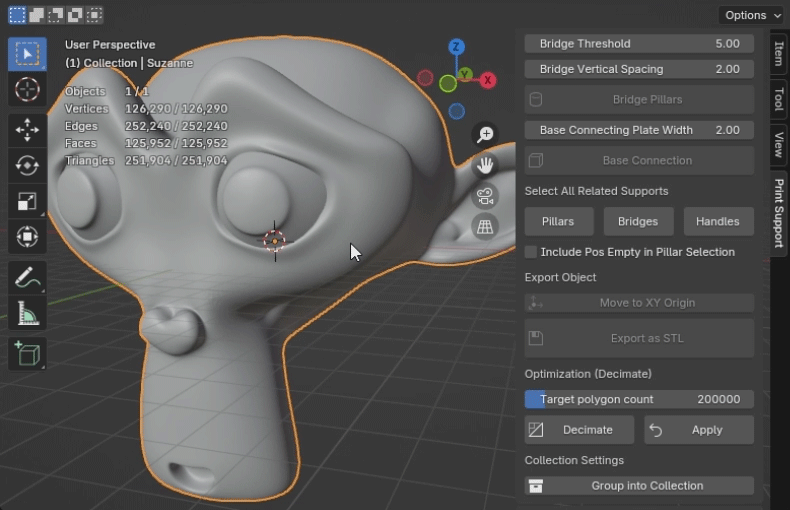Screen dimensions: 790x510
Task: Select the Move tool
Action: click(27, 130)
